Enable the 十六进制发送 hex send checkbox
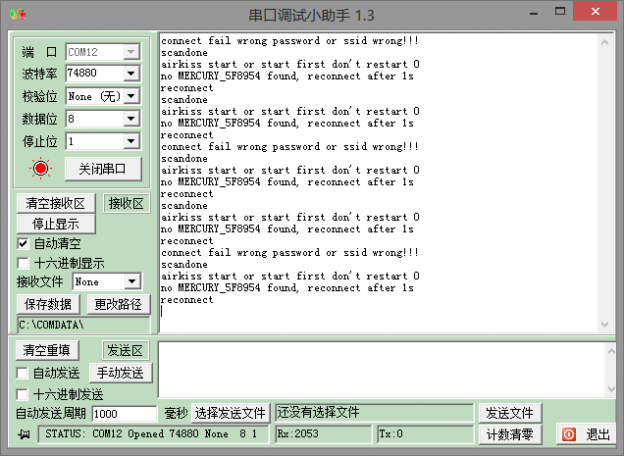Viewport: 624px width, 456px height. (22, 394)
